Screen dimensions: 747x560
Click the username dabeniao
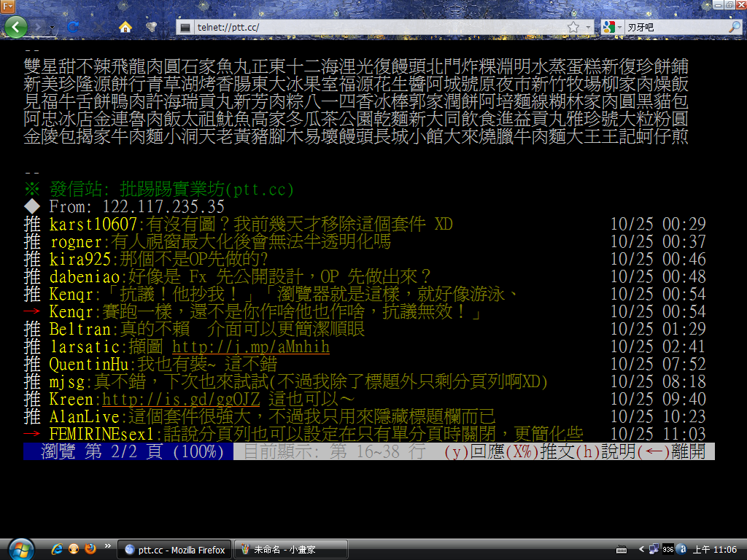coord(85,276)
